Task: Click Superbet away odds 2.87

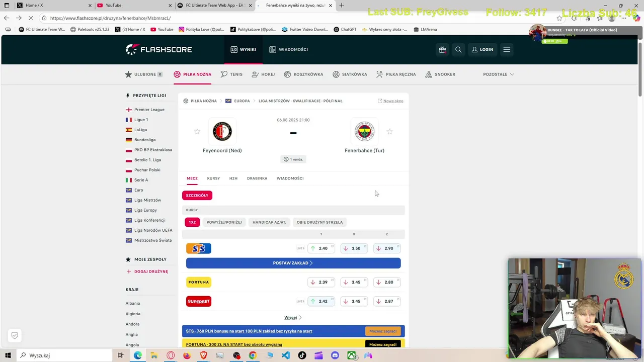Action: pos(387,301)
